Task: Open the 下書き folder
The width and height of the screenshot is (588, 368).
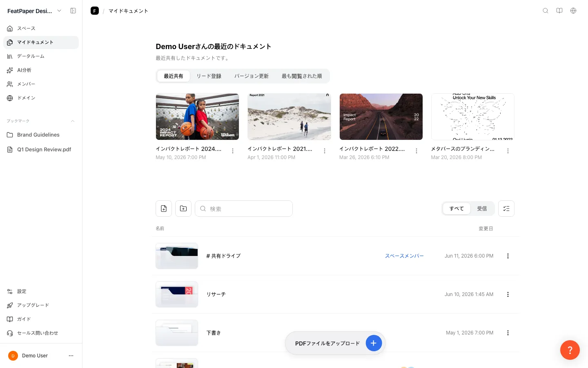Action: click(214, 333)
